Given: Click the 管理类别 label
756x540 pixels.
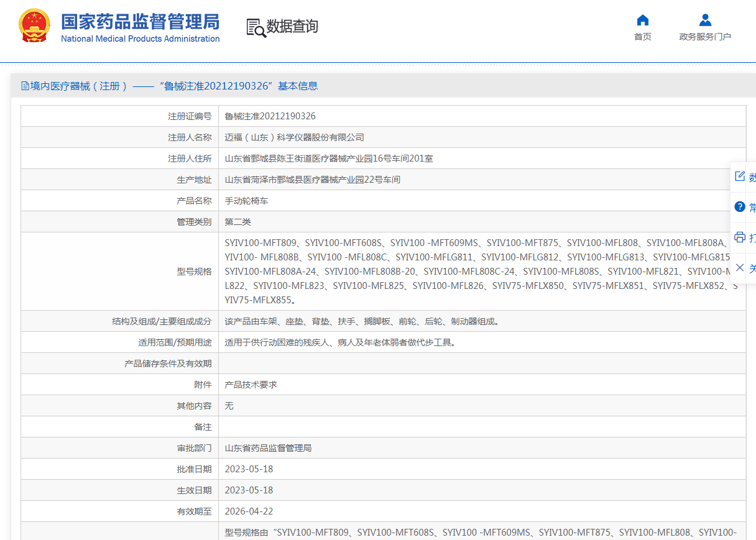Looking at the screenshot, I should [x=194, y=222].
